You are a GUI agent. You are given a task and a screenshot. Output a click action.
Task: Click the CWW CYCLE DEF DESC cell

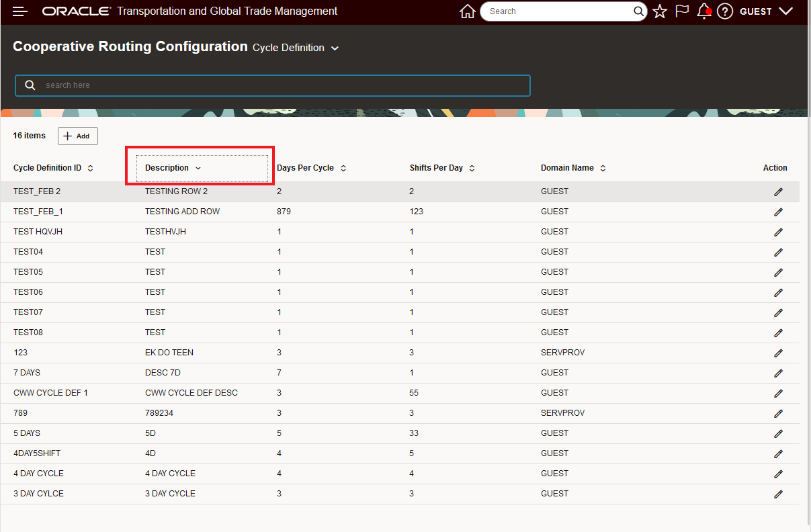click(191, 393)
